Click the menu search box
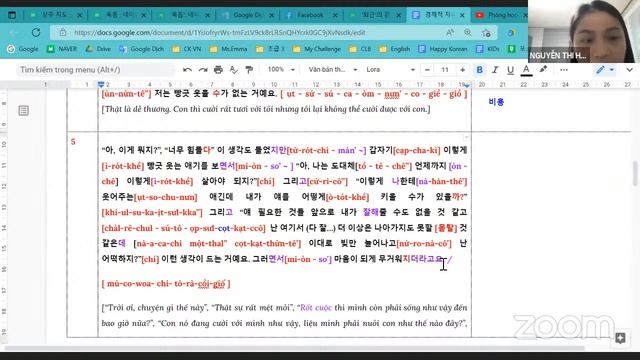 tap(96, 70)
